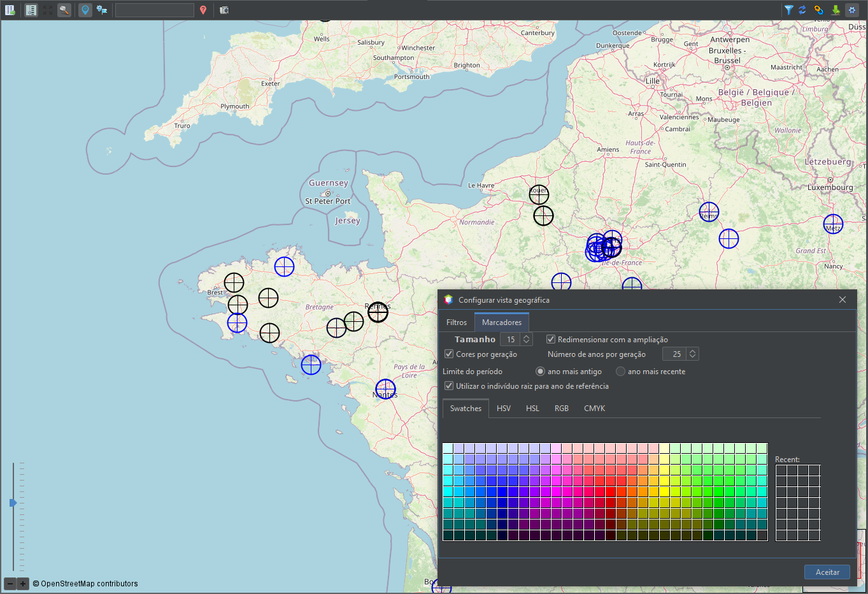Click the map zoom slider handle

(x=13, y=503)
